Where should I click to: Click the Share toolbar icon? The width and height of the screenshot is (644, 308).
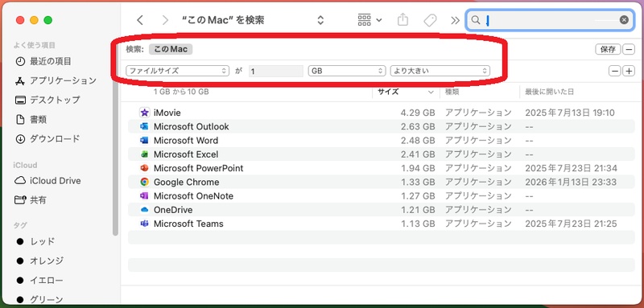tap(403, 19)
